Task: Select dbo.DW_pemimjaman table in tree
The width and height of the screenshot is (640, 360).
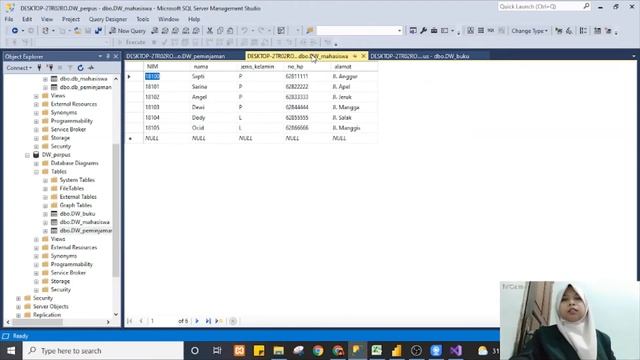Action: [x=86, y=231]
